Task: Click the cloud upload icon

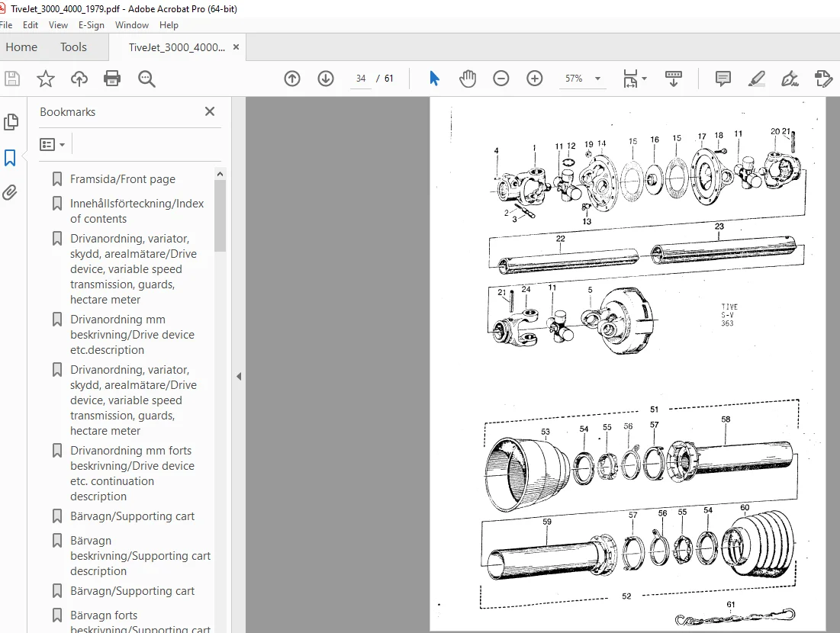Action: tap(79, 79)
